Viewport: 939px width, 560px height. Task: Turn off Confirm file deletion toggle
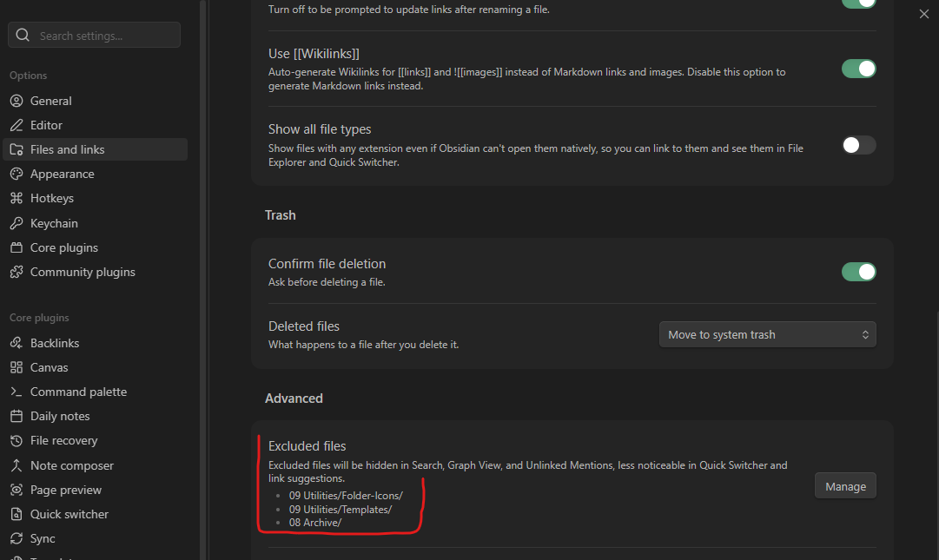858,272
